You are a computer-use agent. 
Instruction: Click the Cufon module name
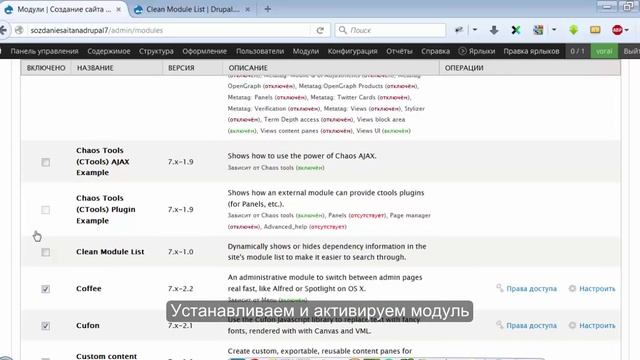[88, 325]
